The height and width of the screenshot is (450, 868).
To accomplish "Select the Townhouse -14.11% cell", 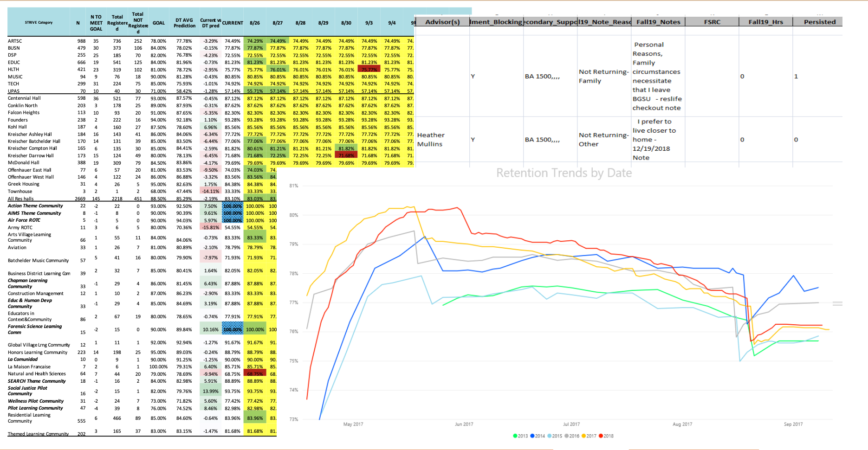I will 210,191.
